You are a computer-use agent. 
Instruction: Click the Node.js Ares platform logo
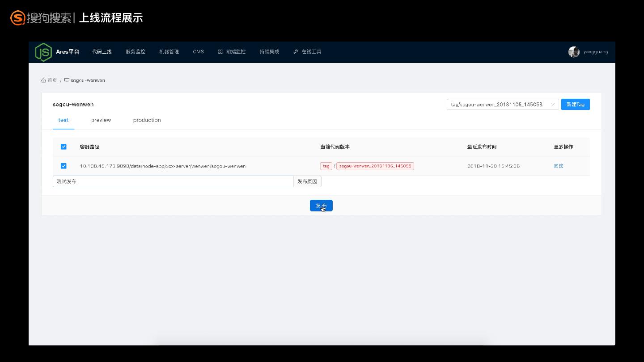[x=43, y=52]
